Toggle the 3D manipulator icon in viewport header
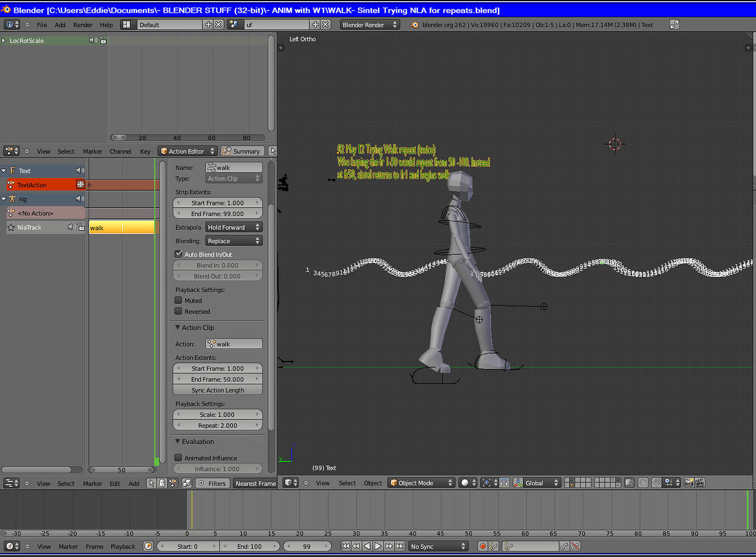756x558 pixels. click(x=518, y=483)
